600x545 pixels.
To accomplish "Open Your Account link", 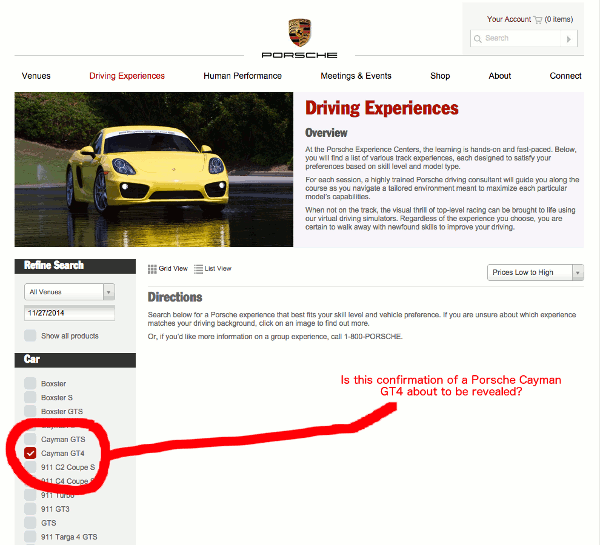I will pyautogui.click(x=509, y=19).
